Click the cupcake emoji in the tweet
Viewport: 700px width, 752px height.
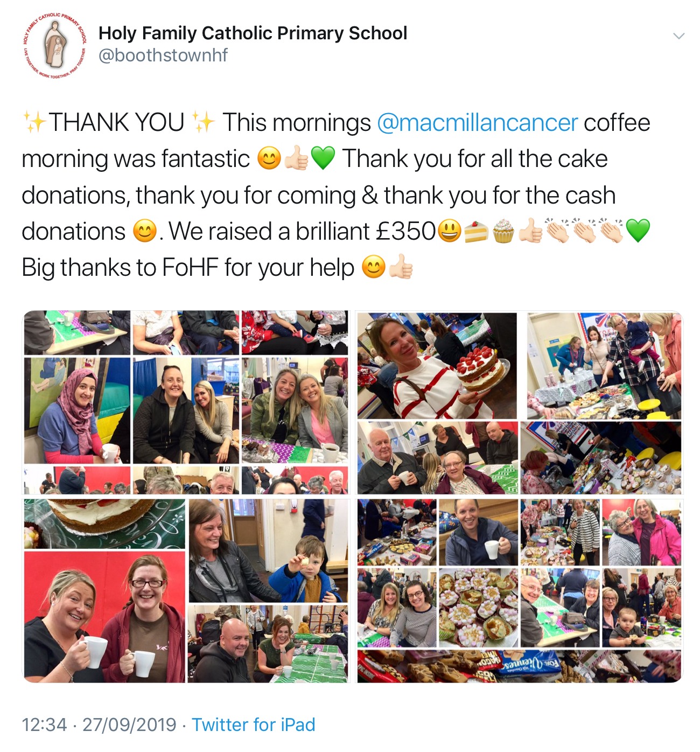[x=503, y=231]
